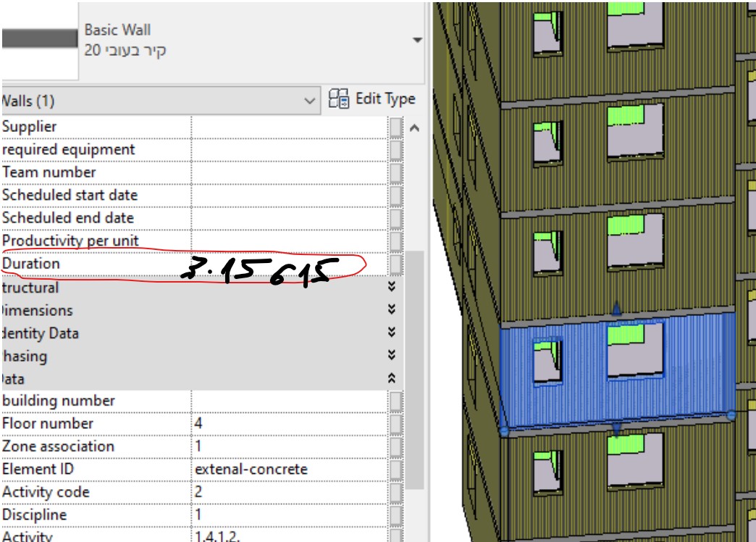Click the Zone association value 1
The height and width of the screenshot is (542, 756).
pos(198,446)
